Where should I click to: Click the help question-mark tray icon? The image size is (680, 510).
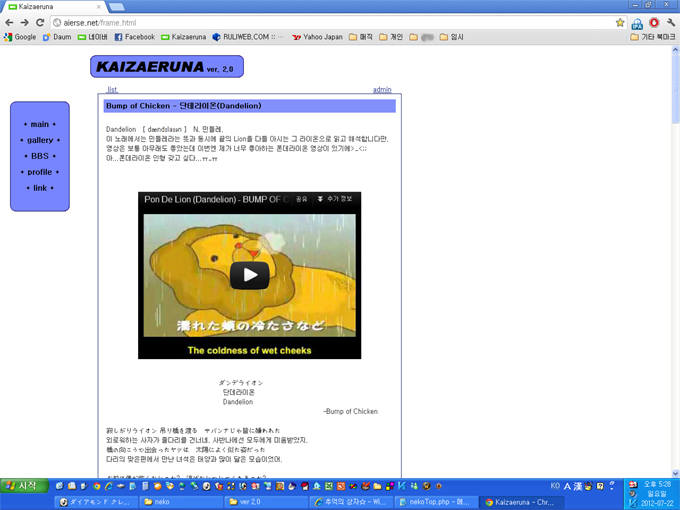point(600,486)
